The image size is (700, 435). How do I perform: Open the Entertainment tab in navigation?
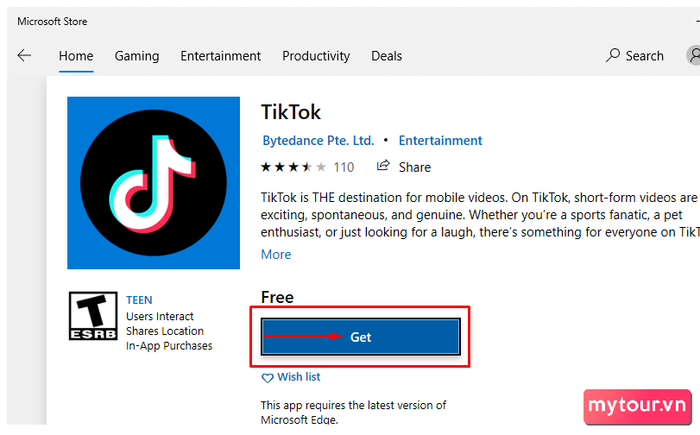point(220,56)
